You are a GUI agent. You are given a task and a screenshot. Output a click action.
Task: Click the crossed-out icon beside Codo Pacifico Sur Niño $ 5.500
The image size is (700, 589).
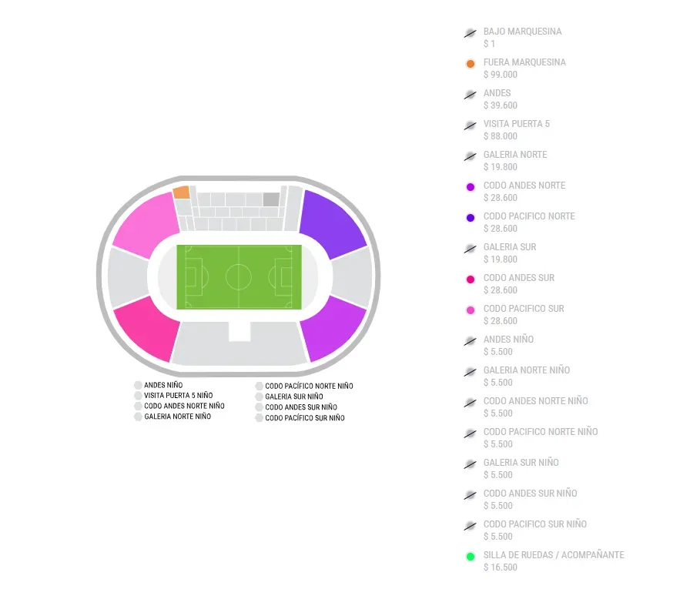pyautogui.click(x=471, y=526)
